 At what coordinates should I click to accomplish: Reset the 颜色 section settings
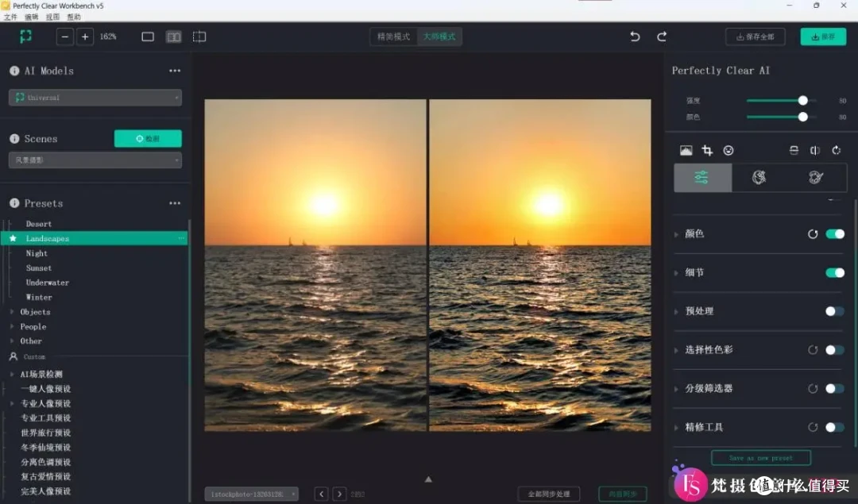pos(813,234)
